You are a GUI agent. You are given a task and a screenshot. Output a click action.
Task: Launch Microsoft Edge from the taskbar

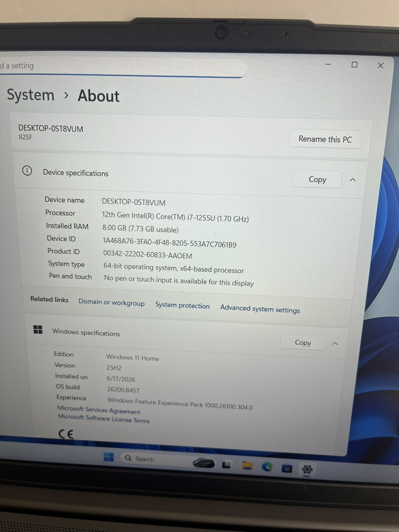tap(267, 467)
